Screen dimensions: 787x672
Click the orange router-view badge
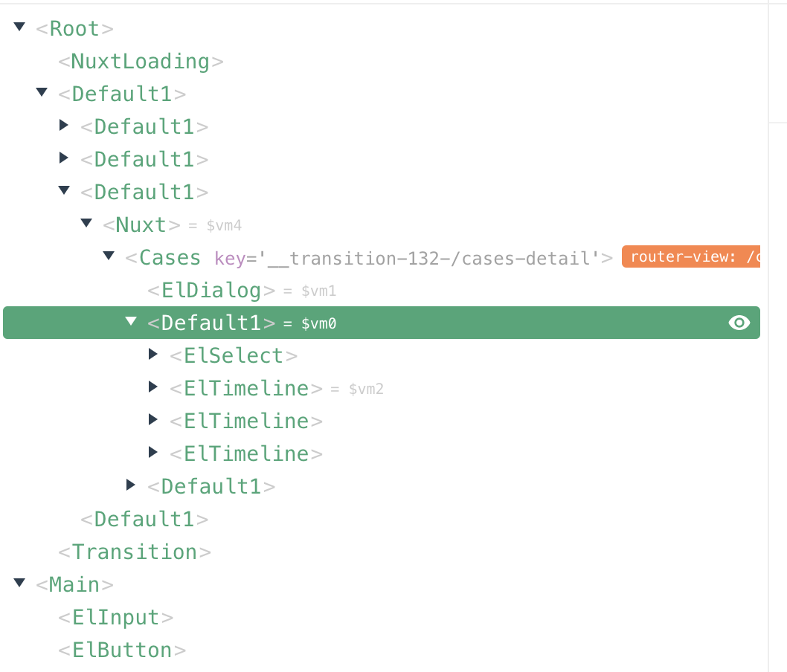click(x=690, y=258)
